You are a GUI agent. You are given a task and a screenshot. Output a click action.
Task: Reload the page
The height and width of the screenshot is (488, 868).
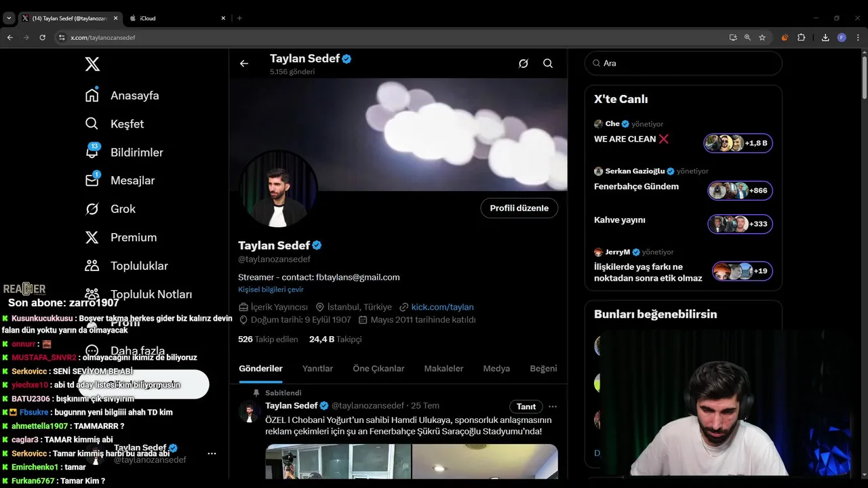point(42,37)
